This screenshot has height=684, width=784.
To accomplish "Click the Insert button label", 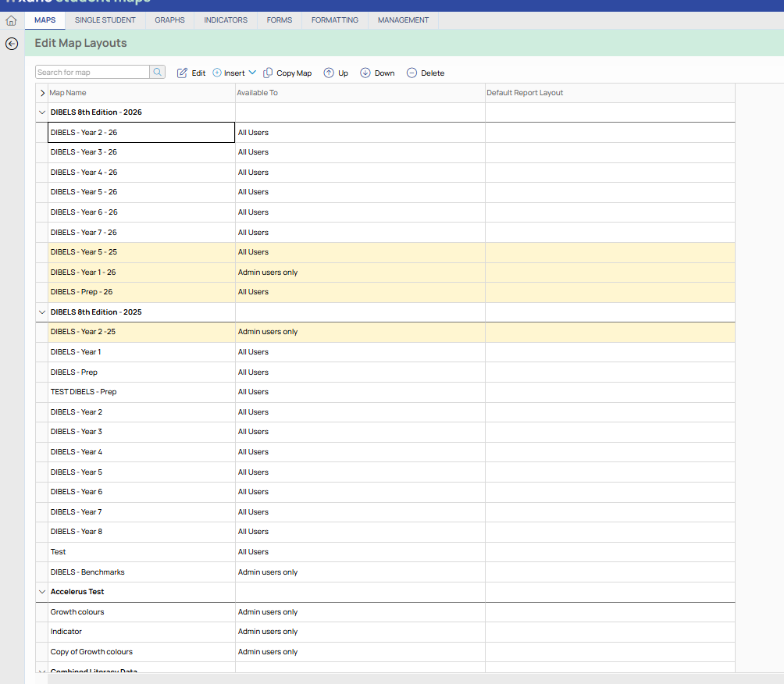I will point(234,73).
